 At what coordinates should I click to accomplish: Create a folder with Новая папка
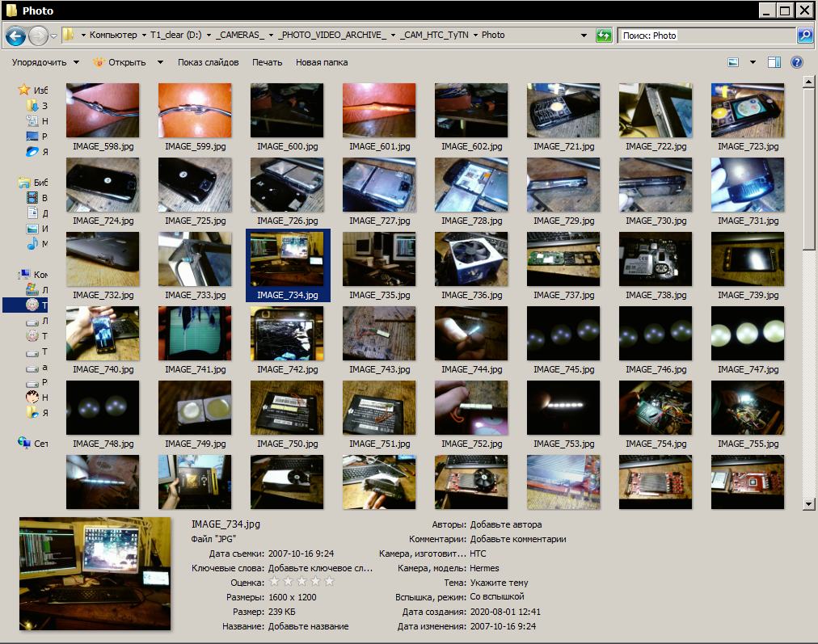[x=322, y=62]
